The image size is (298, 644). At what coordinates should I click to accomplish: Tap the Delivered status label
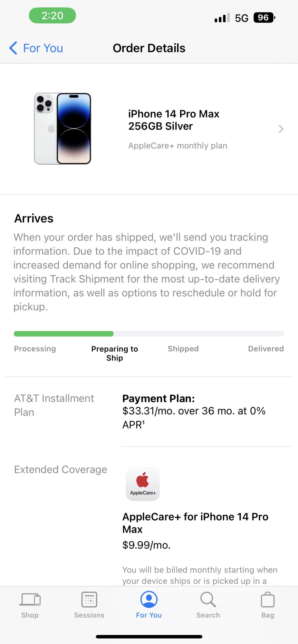coord(266,349)
